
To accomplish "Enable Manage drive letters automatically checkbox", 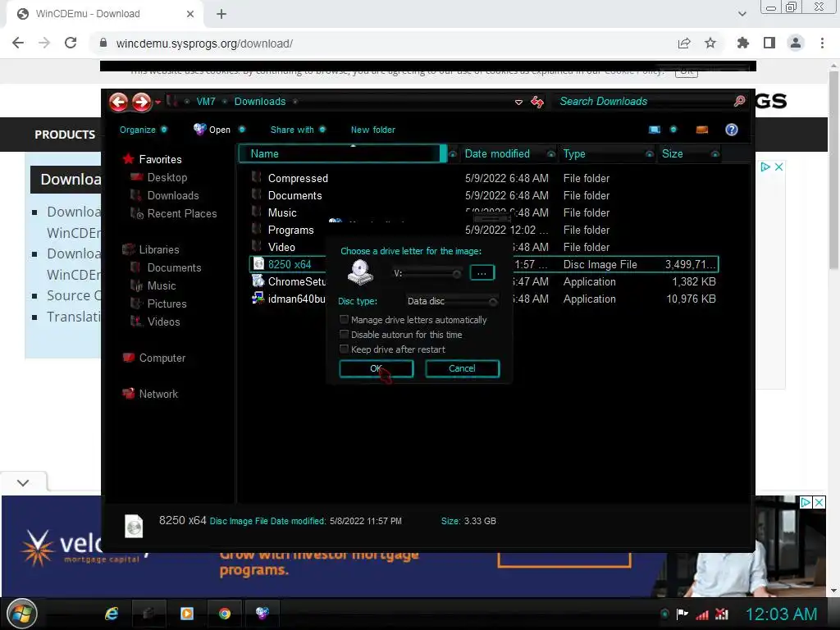I will coord(344,319).
